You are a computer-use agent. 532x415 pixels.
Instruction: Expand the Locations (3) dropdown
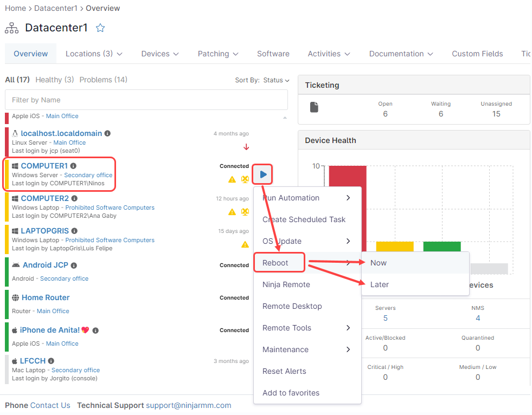[x=119, y=54]
